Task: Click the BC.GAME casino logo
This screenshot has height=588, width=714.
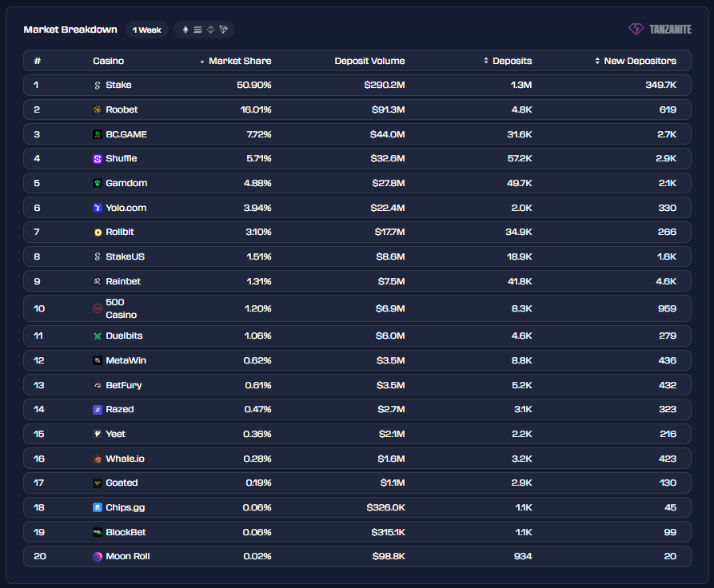Action: point(97,134)
